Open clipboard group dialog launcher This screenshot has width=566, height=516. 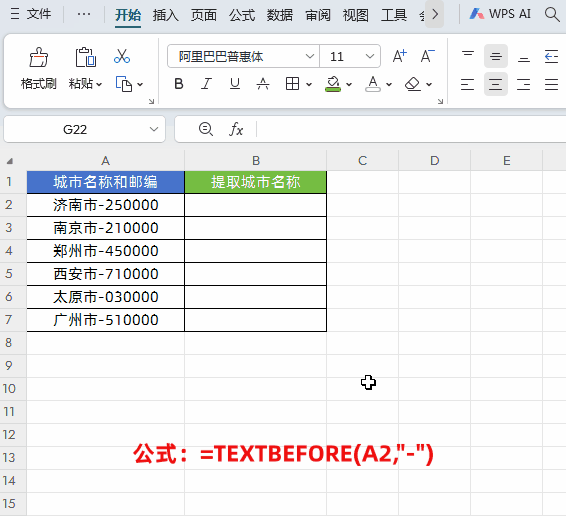point(152,101)
